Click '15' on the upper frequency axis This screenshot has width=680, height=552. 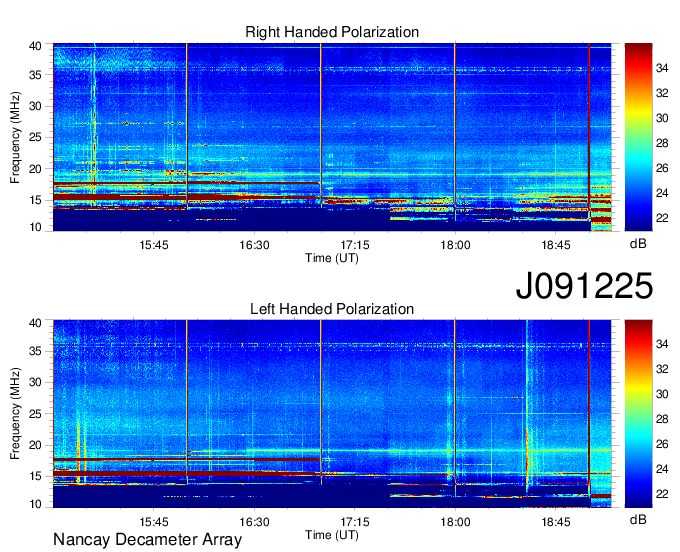(x=35, y=200)
